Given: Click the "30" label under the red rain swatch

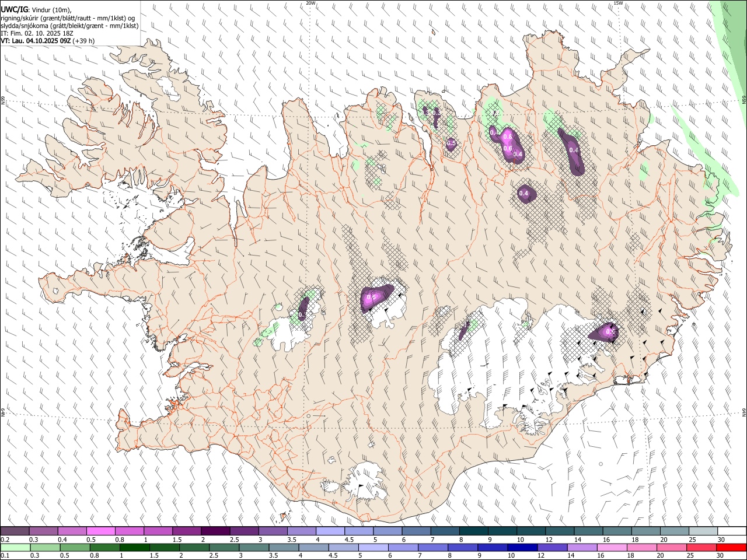Looking at the screenshot, I should (x=720, y=556).
